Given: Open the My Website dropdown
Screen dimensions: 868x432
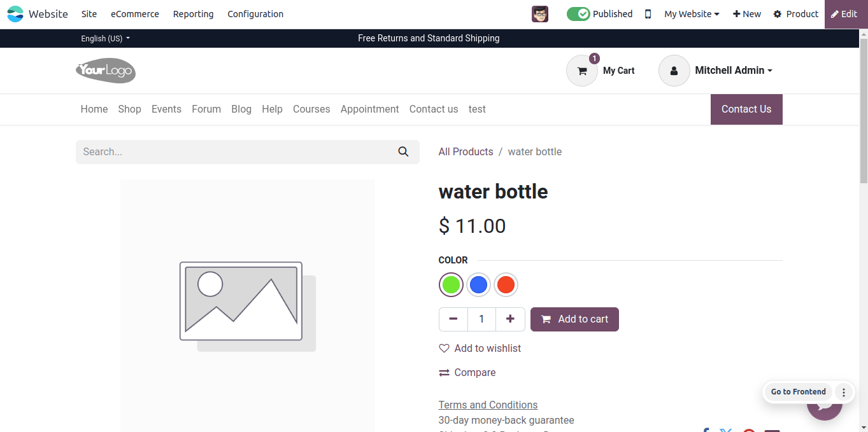Looking at the screenshot, I should tap(692, 14).
